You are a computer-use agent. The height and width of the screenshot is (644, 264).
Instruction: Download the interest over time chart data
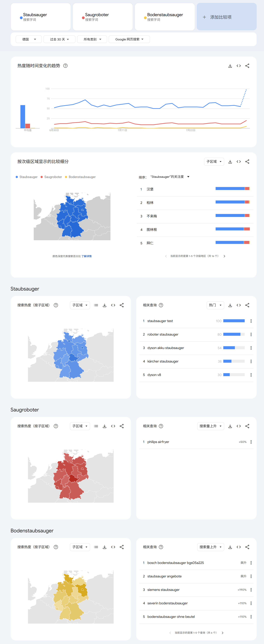[230, 66]
